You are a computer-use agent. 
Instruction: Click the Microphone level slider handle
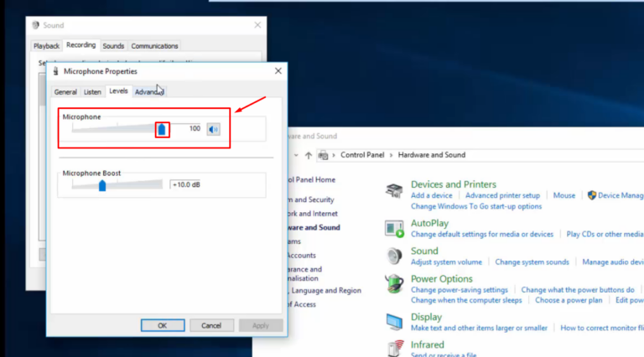click(x=162, y=129)
